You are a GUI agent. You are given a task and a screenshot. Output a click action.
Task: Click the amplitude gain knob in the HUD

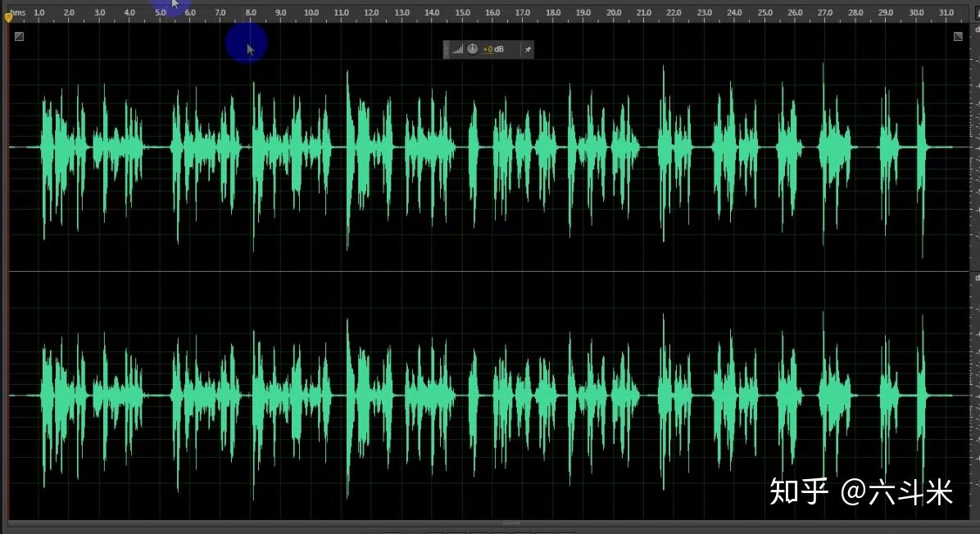[473, 48]
